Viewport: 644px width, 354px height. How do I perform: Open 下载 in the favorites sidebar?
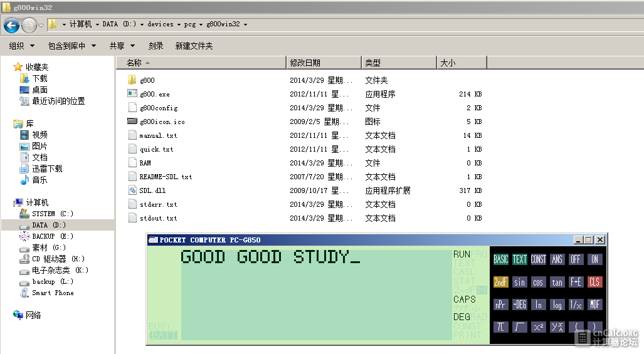click(40, 78)
